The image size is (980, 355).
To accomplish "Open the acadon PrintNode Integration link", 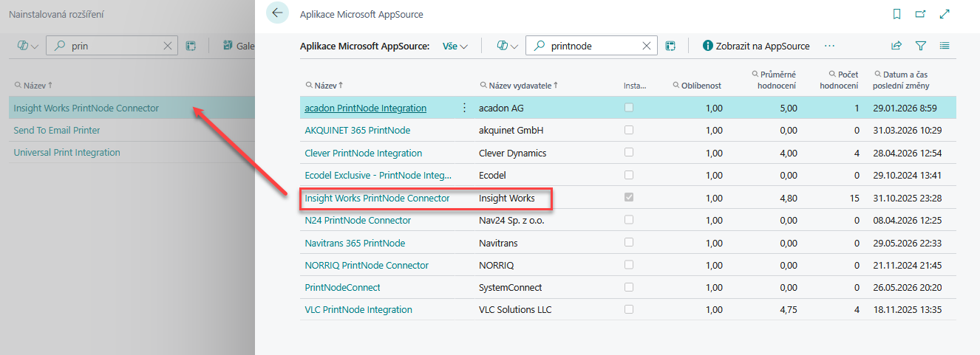I will [x=365, y=108].
